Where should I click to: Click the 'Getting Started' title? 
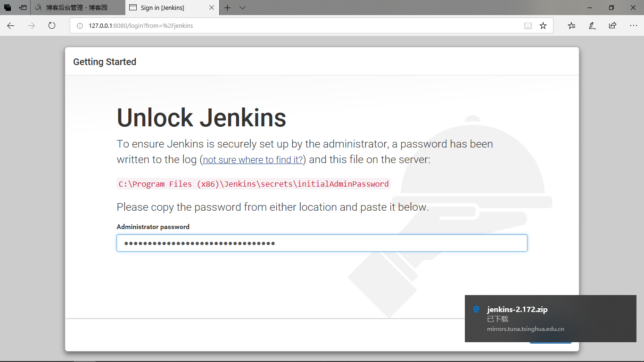(105, 62)
